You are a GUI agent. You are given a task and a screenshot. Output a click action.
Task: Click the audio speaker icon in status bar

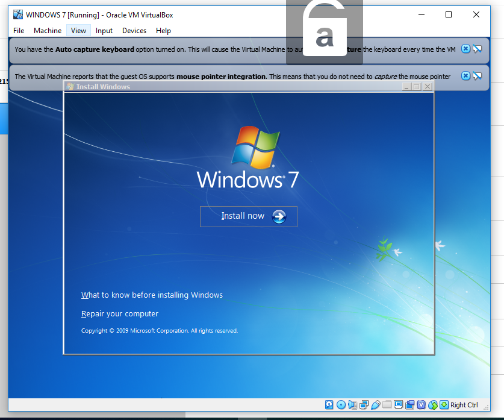(353, 404)
